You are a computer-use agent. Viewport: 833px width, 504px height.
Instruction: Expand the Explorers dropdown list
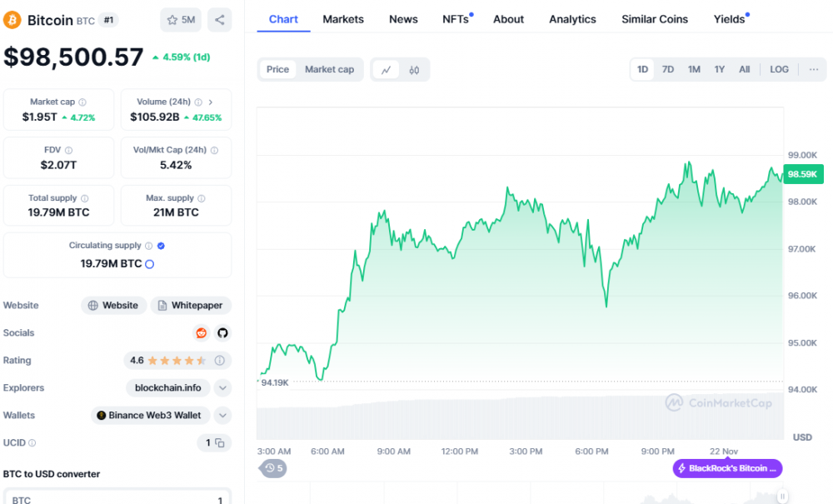[x=222, y=388]
